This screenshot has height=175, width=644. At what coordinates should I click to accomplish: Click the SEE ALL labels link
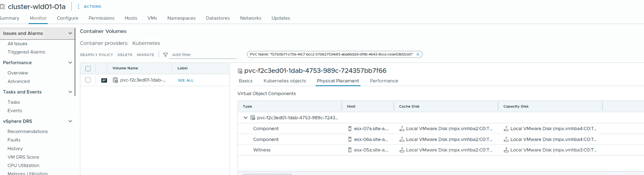tap(185, 80)
